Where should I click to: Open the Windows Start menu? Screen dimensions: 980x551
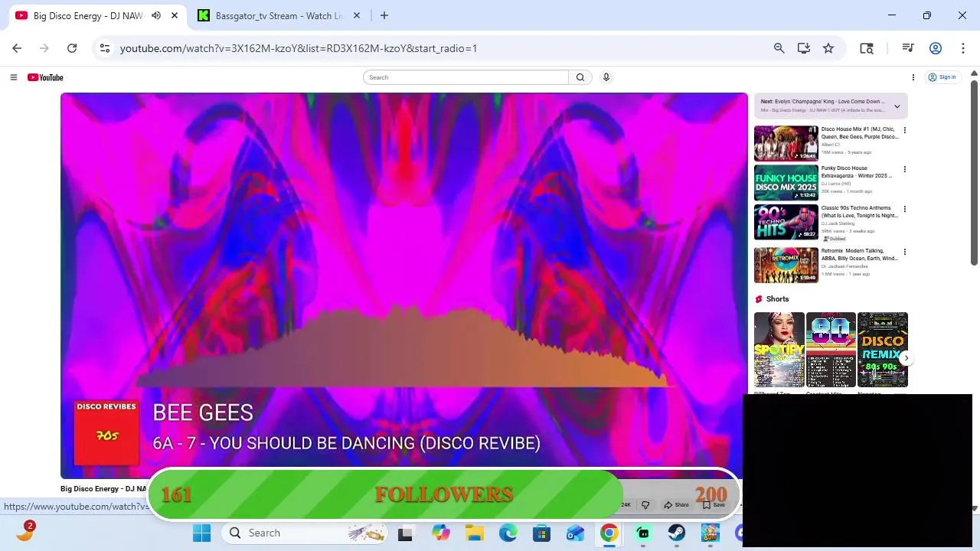coord(201,533)
